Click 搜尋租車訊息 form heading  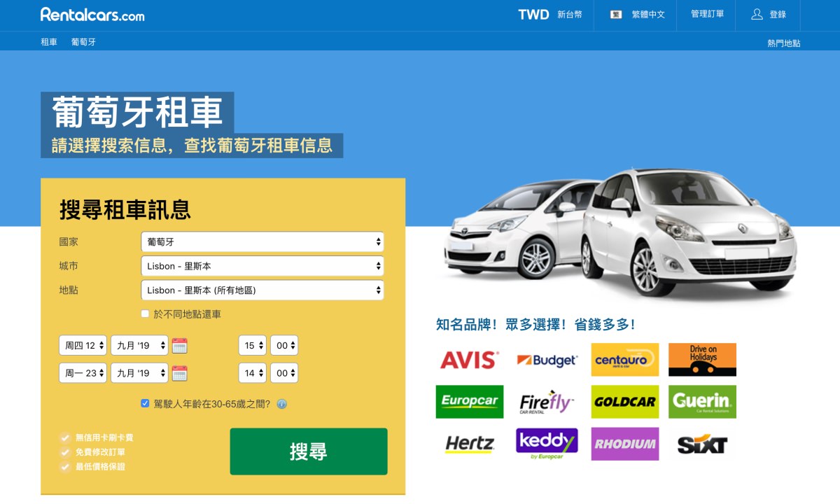(x=125, y=209)
